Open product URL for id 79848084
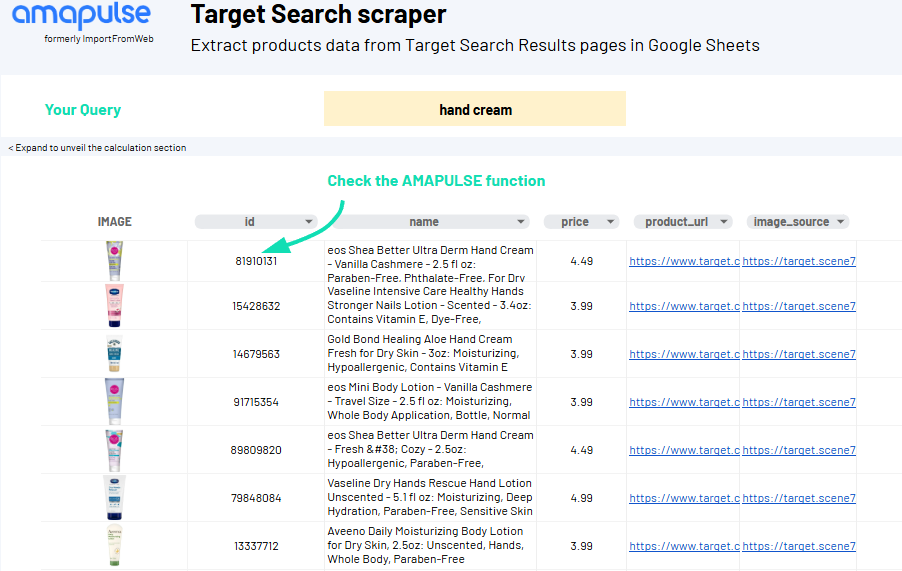The height and width of the screenshot is (571, 902). point(684,499)
